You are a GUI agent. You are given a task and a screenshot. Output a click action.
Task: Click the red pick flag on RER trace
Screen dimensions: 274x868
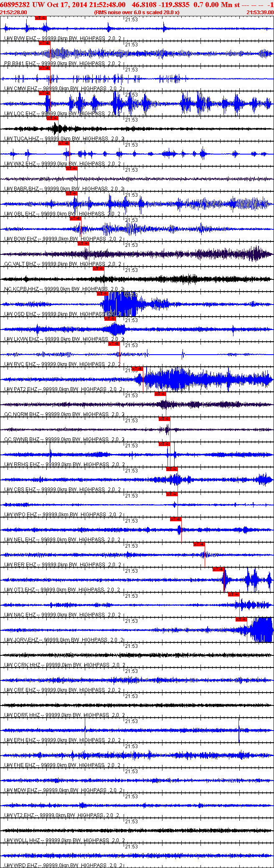(199, 544)
